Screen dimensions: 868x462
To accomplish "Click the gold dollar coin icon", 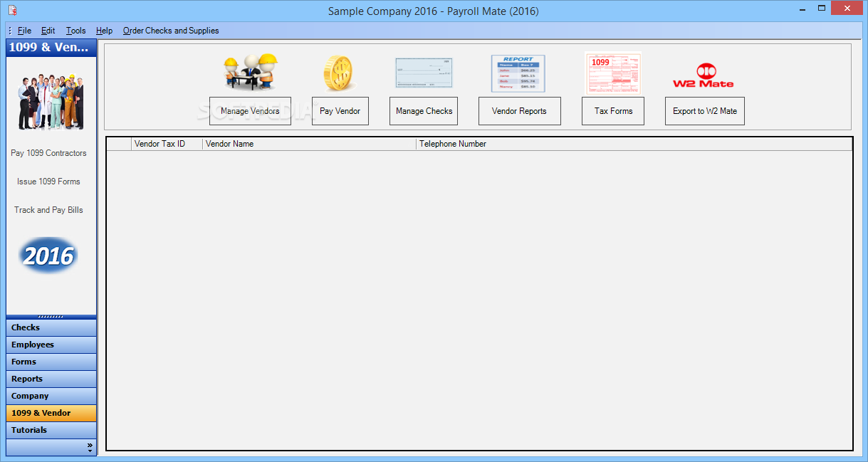I will tap(339, 73).
